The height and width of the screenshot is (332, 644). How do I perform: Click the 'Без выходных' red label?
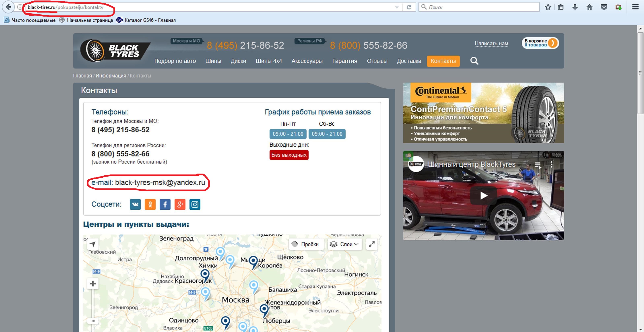[289, 155]
